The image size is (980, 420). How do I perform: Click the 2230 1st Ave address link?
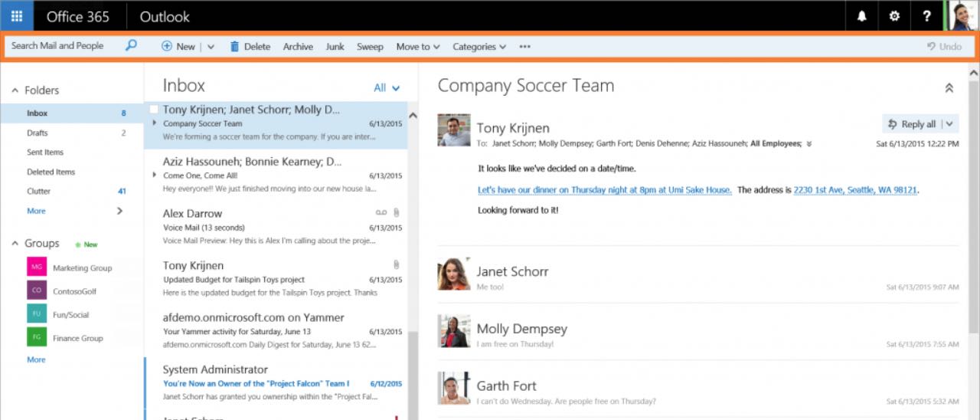point(855,190)
